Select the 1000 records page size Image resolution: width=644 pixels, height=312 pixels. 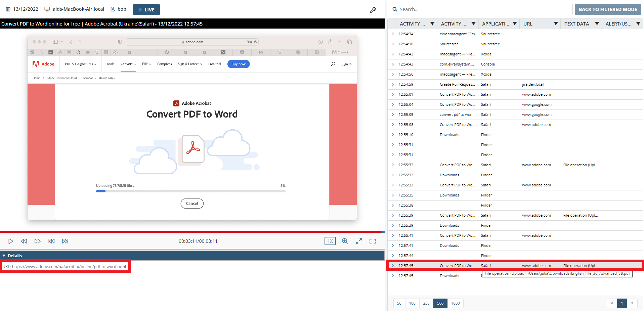point(455,303)
